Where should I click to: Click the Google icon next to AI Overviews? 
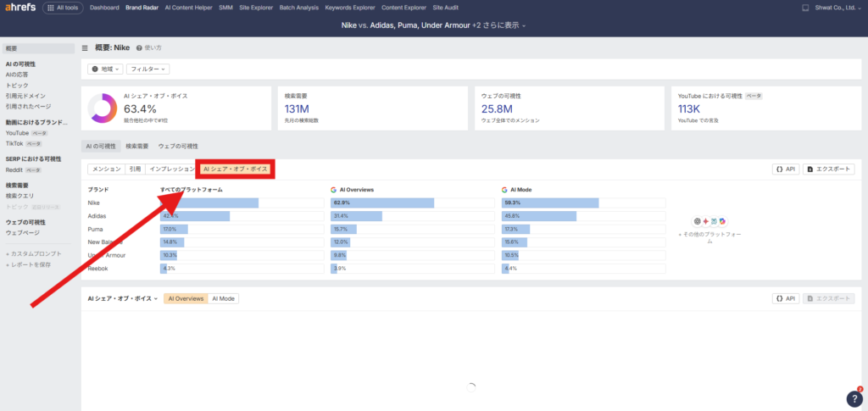point(333,190)
